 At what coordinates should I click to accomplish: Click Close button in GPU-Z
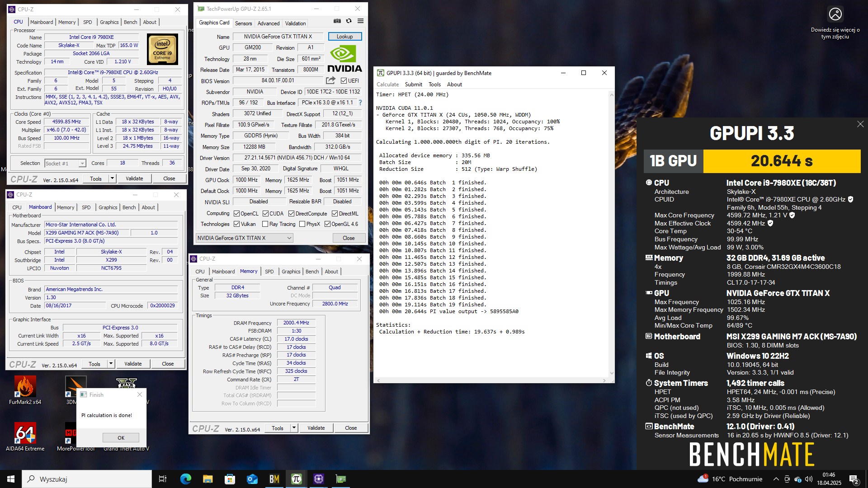click(349, 238)
